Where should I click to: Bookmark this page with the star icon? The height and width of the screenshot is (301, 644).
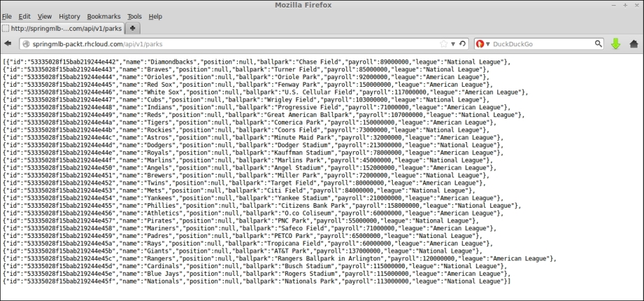(444, 44)
